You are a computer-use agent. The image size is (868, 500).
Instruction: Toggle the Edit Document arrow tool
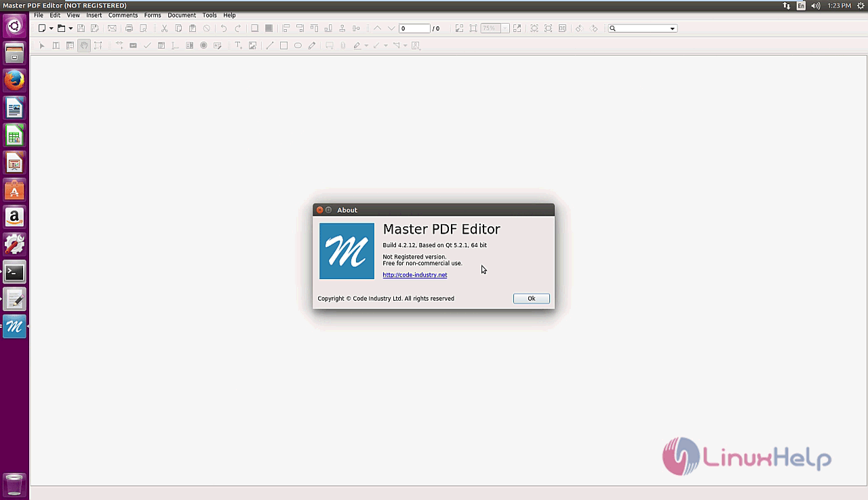(41, 45)
